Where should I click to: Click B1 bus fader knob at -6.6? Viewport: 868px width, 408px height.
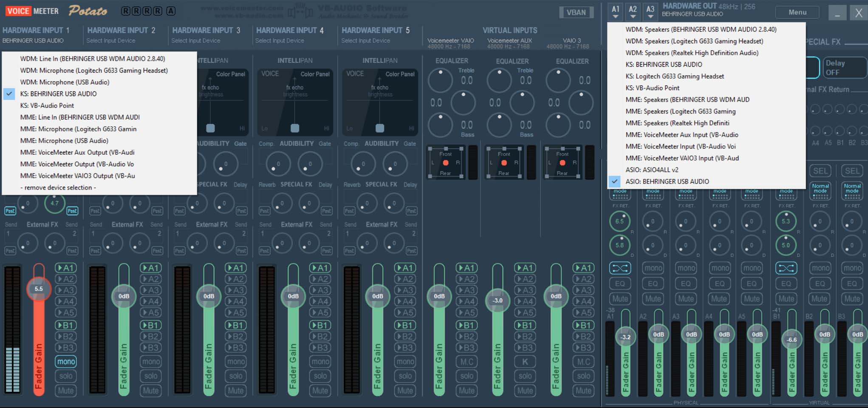[x=792, y=340]
